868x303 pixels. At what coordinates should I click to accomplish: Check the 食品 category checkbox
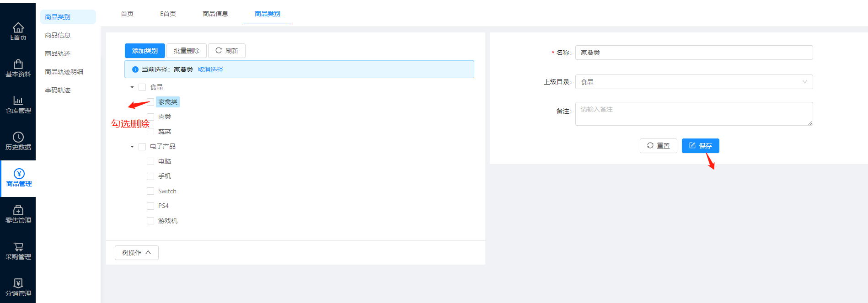click(x=142, y=87)
